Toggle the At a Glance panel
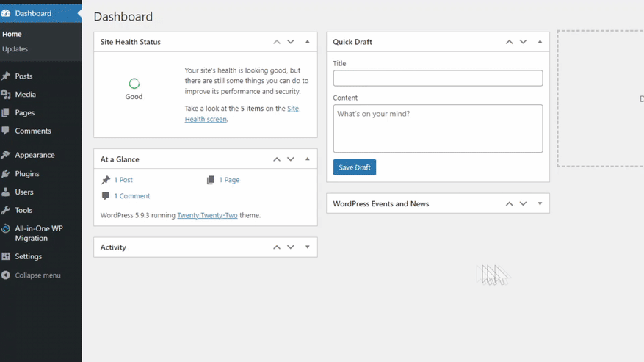The image size is (644, 362). pyautogui.click(x=308, y=159)
